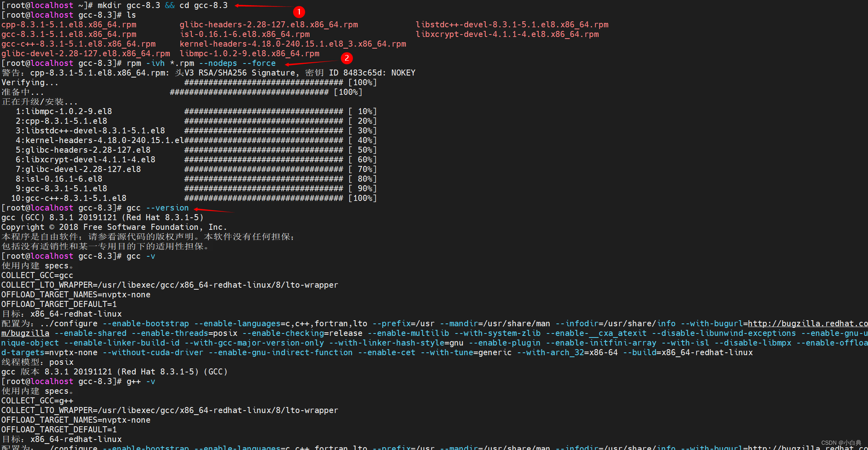Viewport: 868px width, 450px height.
Task: Click the COLLECT_GCC=g++ line
Action: point(37,401)
